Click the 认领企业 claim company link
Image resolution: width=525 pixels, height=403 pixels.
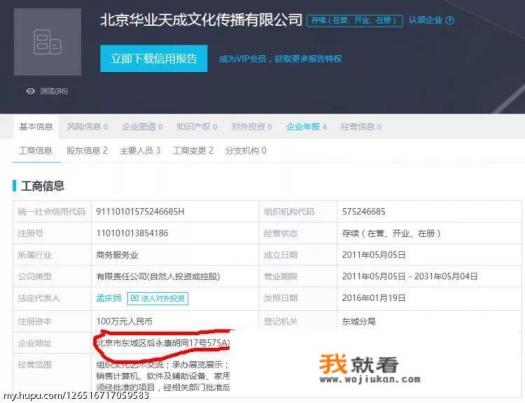(426, 20)
